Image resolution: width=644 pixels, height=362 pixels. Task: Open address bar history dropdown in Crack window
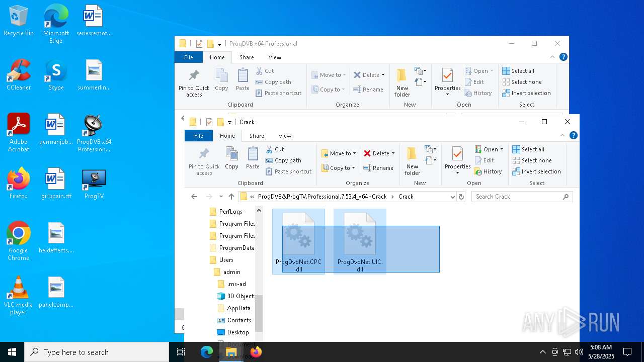(452, 197)
